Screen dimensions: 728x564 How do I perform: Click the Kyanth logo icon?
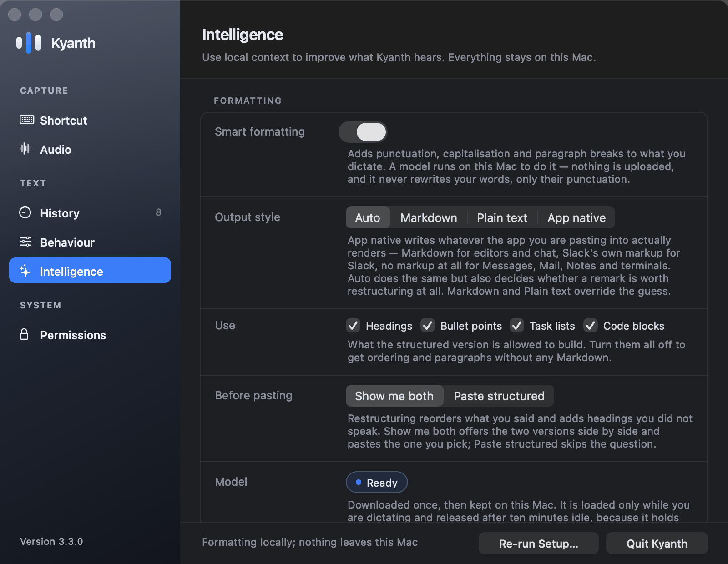[29, 43]
